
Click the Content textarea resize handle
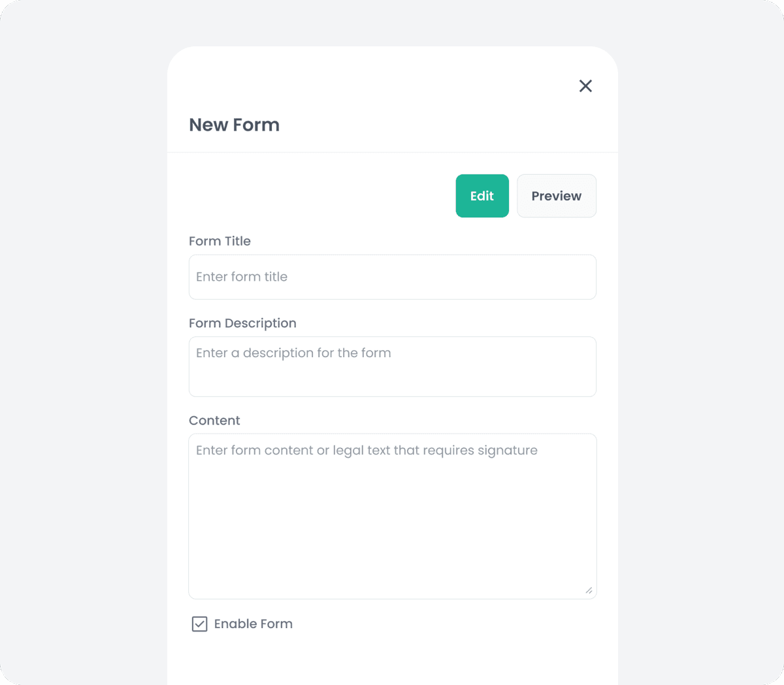click(589, 591)
